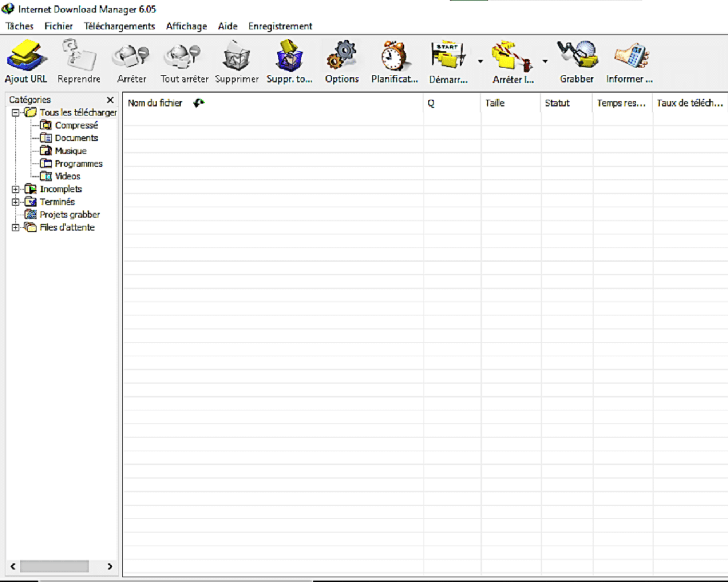The width and height of the screenshot is (728, 582).
Task: Open the Tâches menu
Action: [20, 26]
